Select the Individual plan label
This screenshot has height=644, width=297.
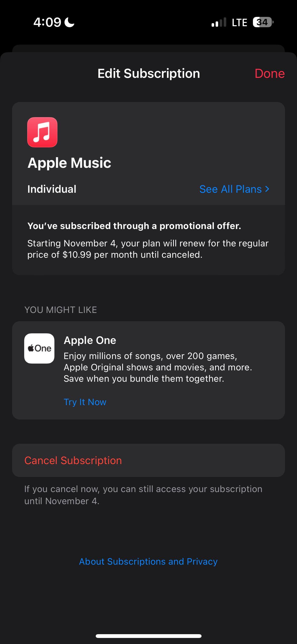(x=52, y=189)
